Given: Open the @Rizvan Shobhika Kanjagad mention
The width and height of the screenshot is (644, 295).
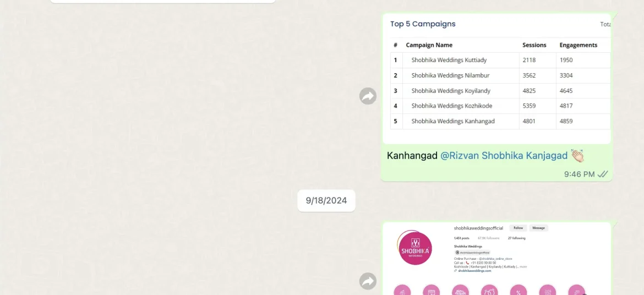Looking at the screenshot, I should (x=504, y=155).
